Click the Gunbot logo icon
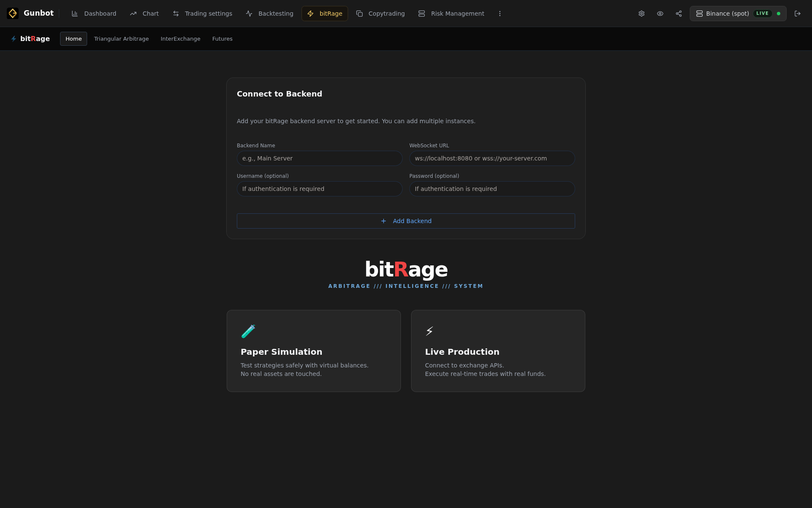 pyautogui.click(x=13, y=13)
